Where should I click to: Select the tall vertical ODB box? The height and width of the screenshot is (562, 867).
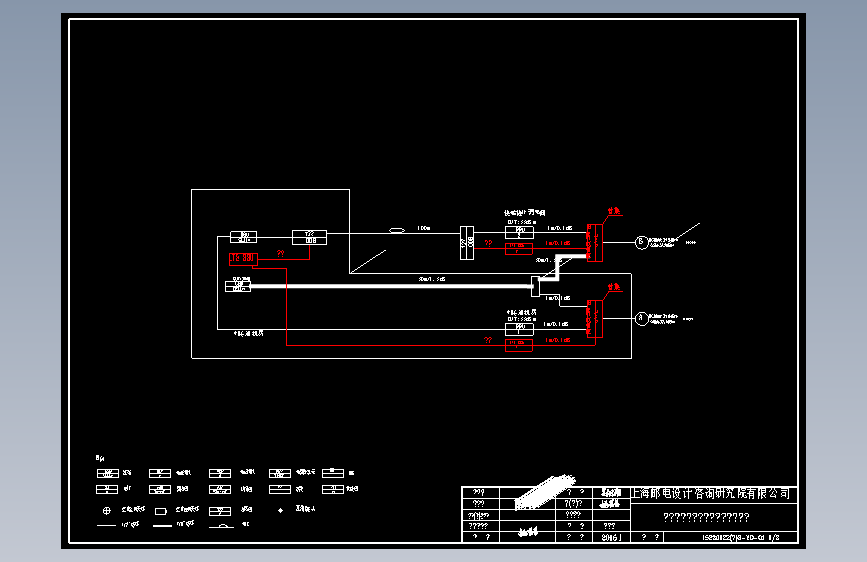467,243
